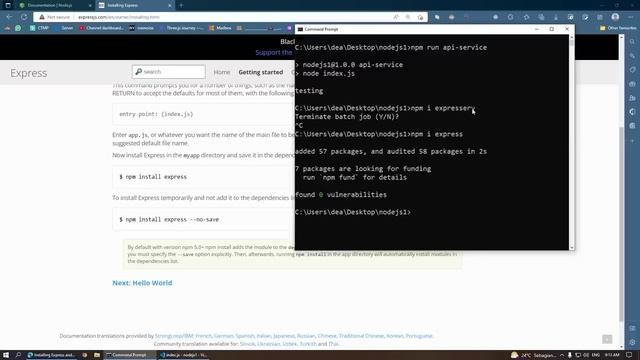
Task: Follow the Next: Hello World link
Action: (x=142, y=283)
